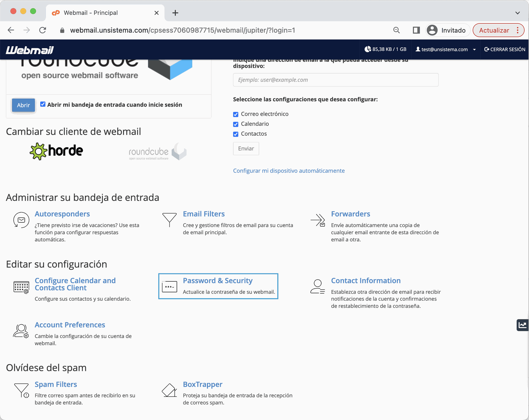Uncheck the Correo electrónico checkbox

tap(236, 114)
